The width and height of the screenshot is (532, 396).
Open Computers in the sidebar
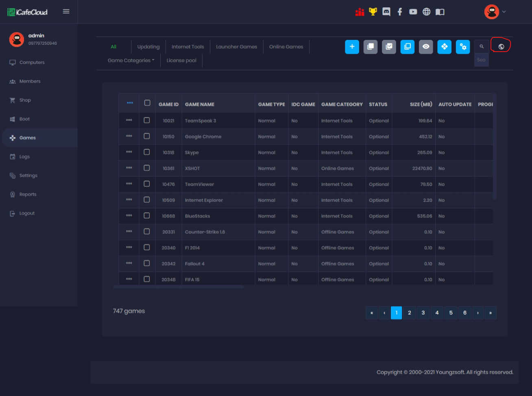pyautogui.click(x=32, y=62)
